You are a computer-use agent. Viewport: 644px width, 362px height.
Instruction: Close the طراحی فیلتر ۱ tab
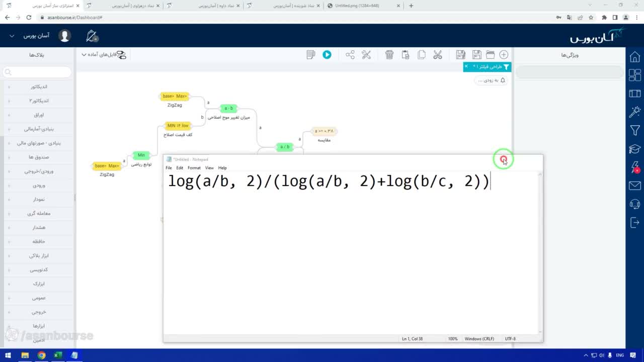466,66
